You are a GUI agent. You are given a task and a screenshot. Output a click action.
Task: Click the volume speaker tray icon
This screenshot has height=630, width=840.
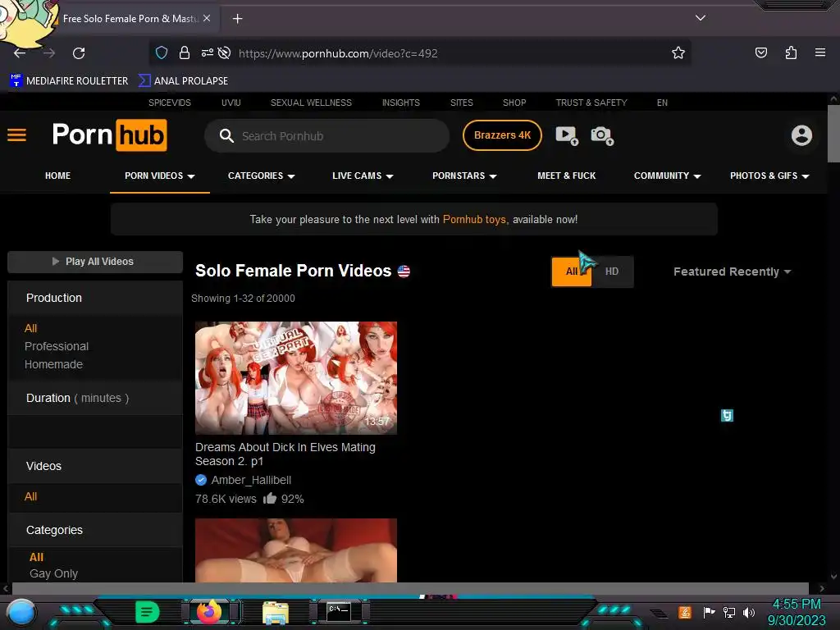tap(748, 612)
